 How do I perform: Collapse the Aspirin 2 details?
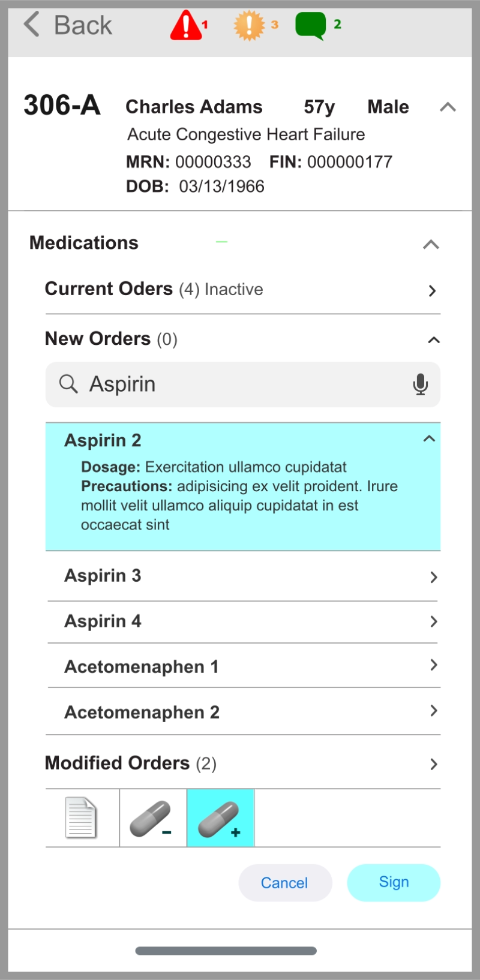(429, 439)
